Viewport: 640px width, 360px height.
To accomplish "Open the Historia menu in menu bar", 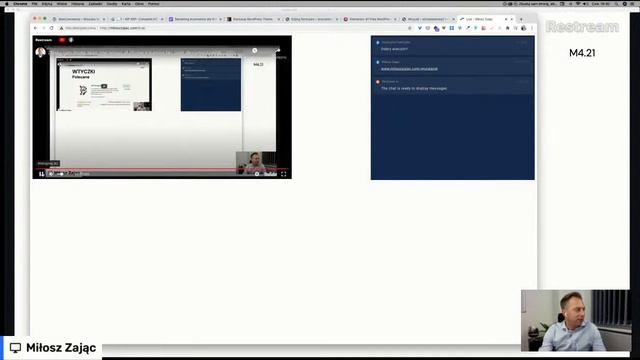I will point(78,4).
